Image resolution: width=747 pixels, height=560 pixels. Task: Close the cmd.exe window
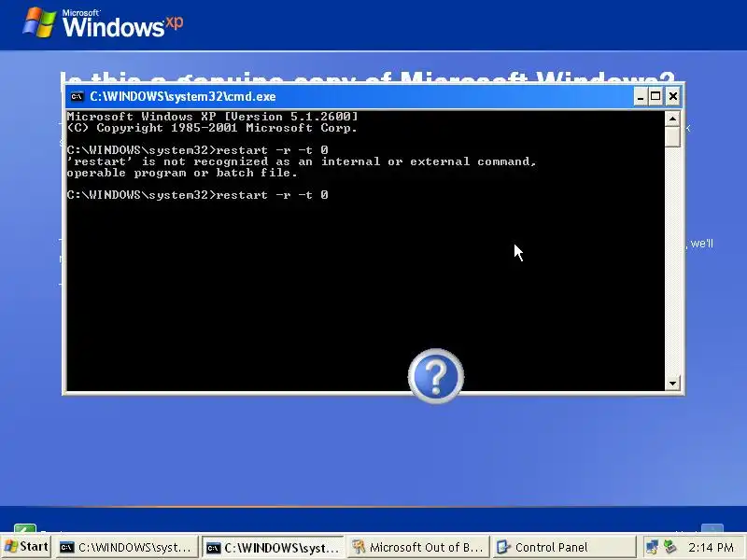tap(673, 97)
